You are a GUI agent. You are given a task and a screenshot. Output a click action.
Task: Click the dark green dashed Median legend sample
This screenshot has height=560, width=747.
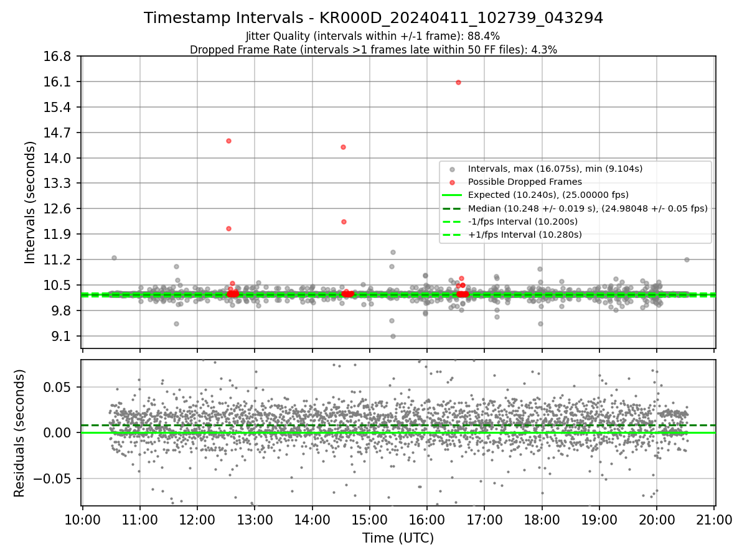[452, 208]
